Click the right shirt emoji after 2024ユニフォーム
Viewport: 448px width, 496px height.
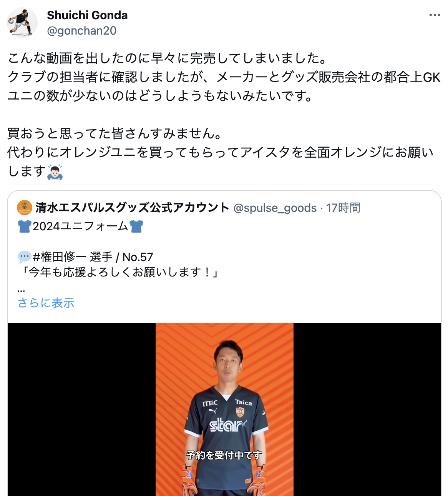(x=136, y=226)
